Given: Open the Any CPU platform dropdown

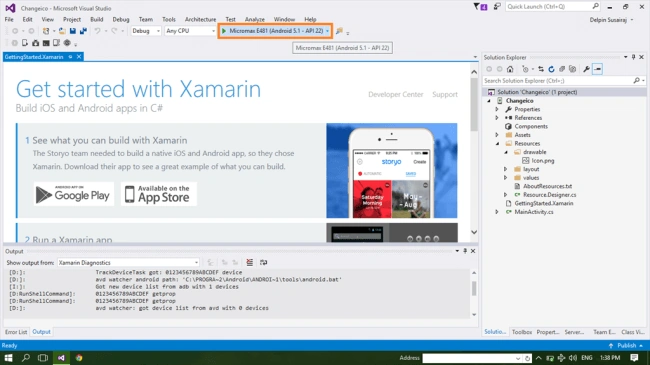Looking at the screenshot, I should tap(190, 31).
